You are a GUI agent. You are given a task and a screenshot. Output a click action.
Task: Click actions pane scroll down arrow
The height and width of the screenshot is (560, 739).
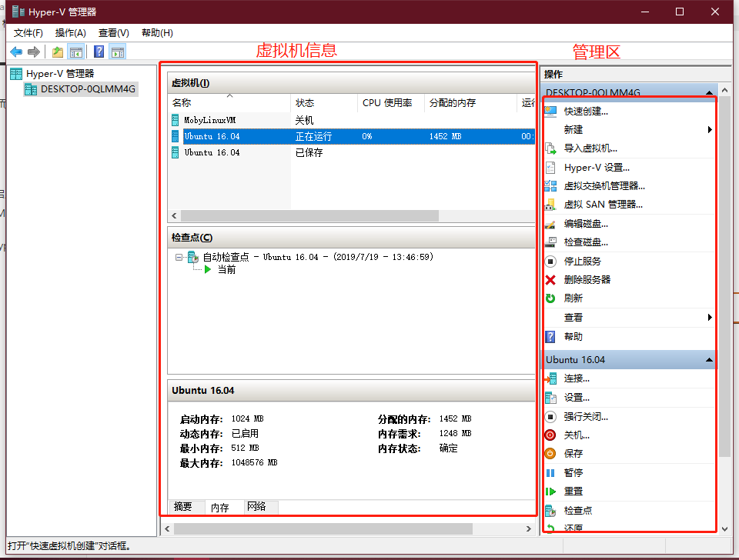click(725, 529)
